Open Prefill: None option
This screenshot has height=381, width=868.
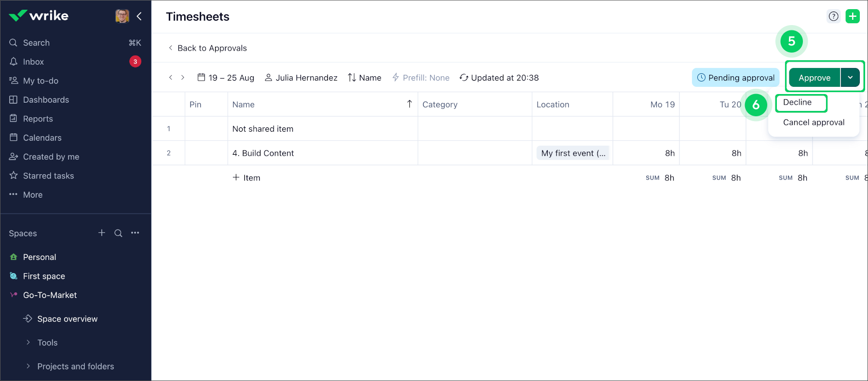click(x=420, y=78)
